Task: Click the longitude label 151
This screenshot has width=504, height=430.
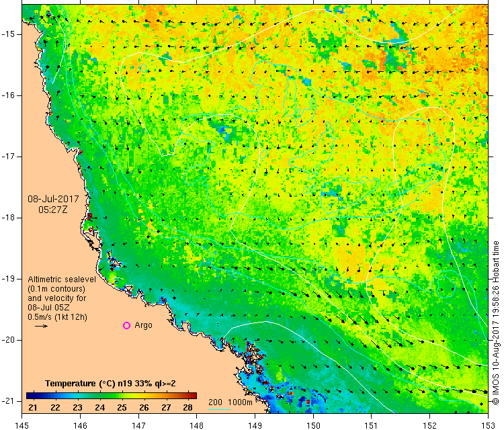Action: pyautogui.click(x=371, y=425)
